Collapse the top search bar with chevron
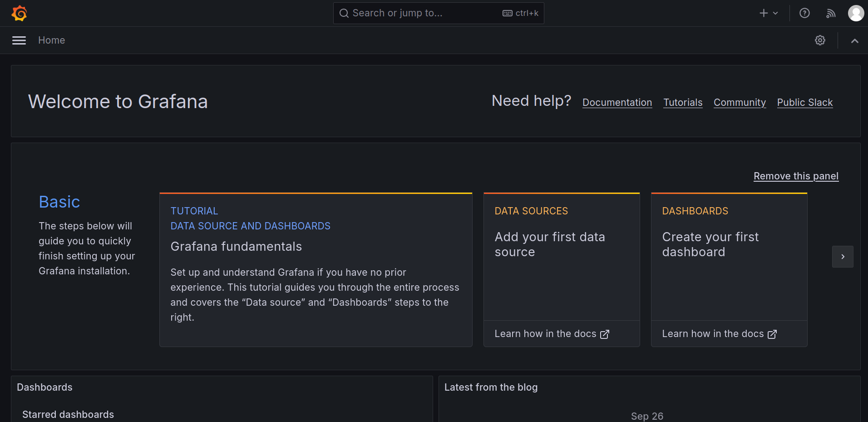Image resolution: width=868 pixels, height=422 pixels. 854,41
